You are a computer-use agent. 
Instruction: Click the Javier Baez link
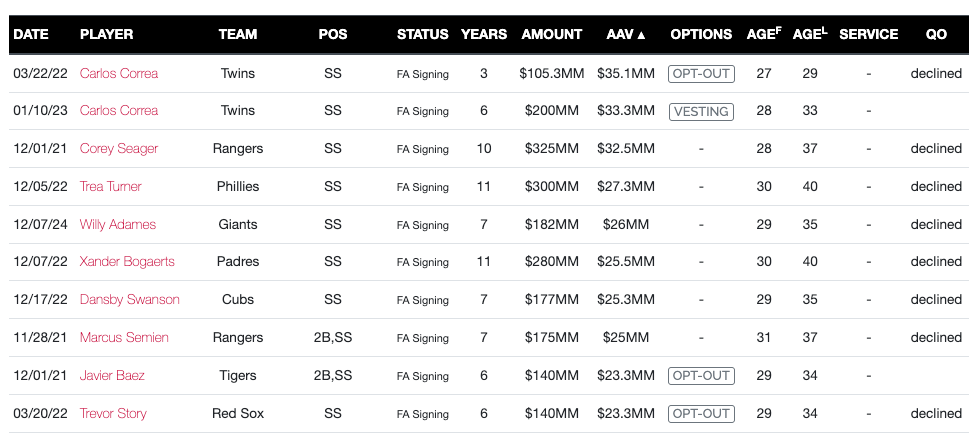pos(112,376)
